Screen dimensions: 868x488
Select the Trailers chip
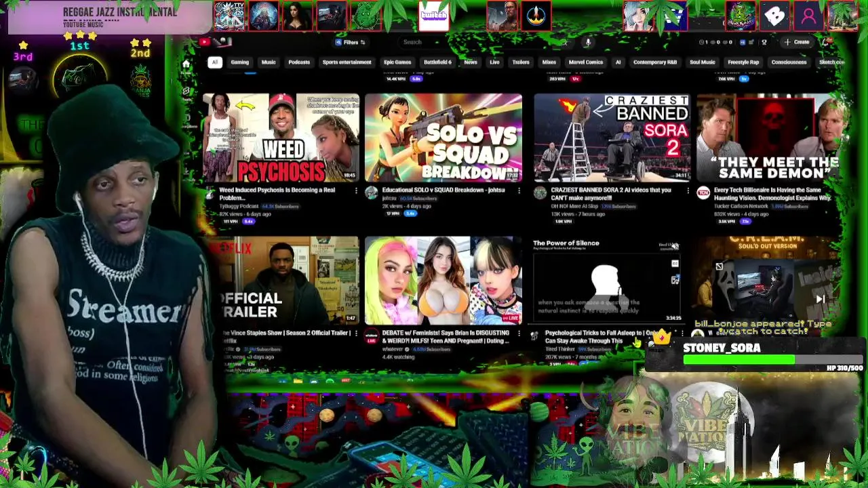[x=521, y=62]
